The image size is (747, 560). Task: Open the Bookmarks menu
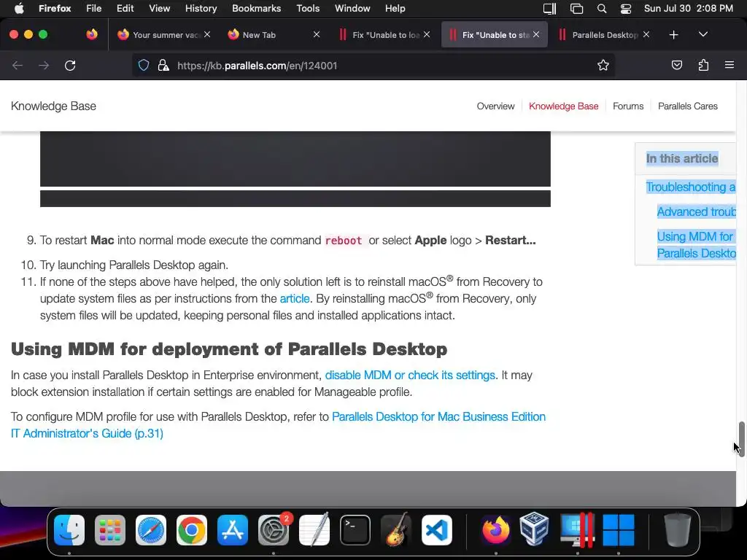click(256, 8)
